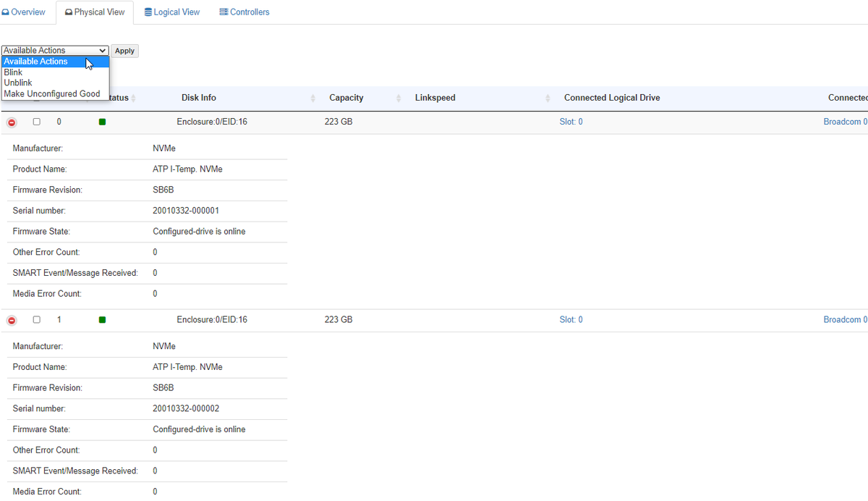Click drive 0 Firmware Revision SB6B
868x501 pixels.
pos(163,190)
